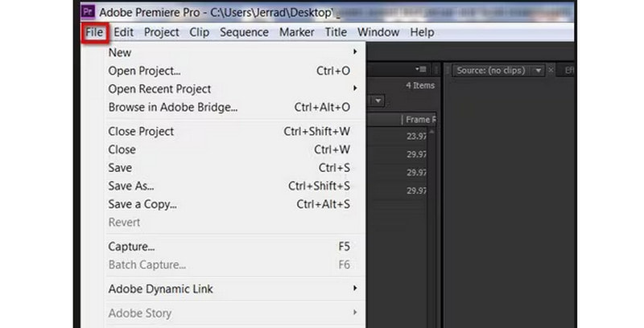Choose Save As... menu entry
This screenshot has height=328, width=644.
coord(235,187)
